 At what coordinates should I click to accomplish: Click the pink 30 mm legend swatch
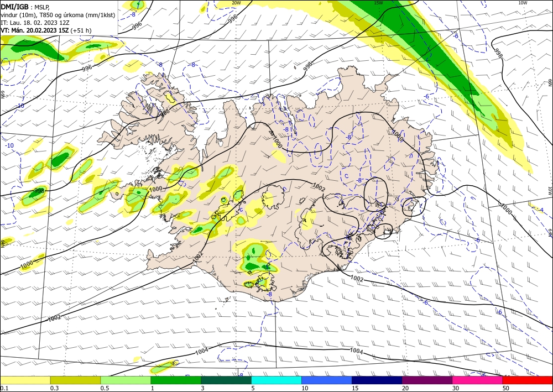coord(477,380)
